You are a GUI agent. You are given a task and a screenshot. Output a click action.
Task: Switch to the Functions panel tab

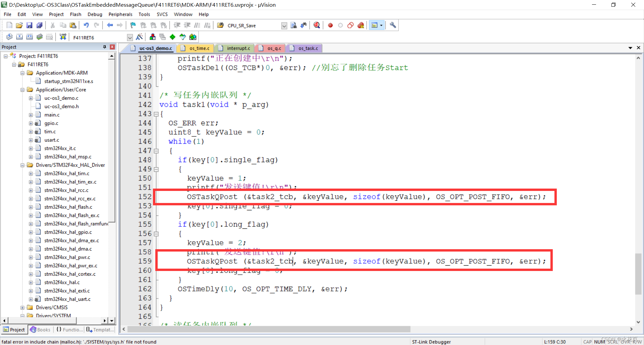pos(69,330)
